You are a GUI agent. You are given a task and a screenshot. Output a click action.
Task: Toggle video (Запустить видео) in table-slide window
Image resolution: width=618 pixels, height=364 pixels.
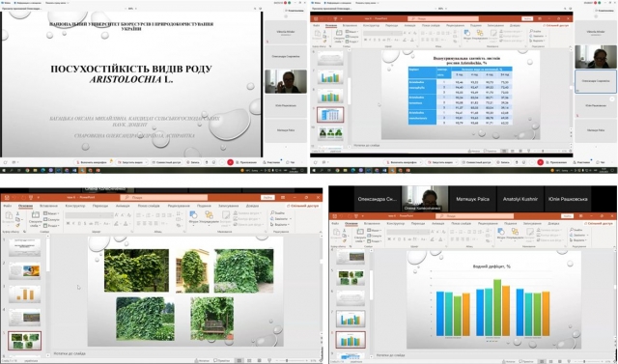click(x=442, y=162)
